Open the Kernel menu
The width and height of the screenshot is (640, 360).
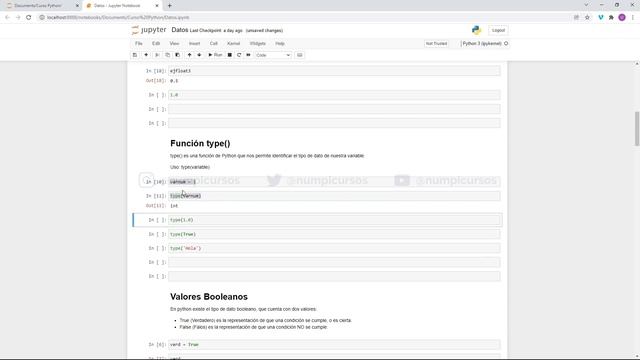pyautogui.click(x=233, y=43)
